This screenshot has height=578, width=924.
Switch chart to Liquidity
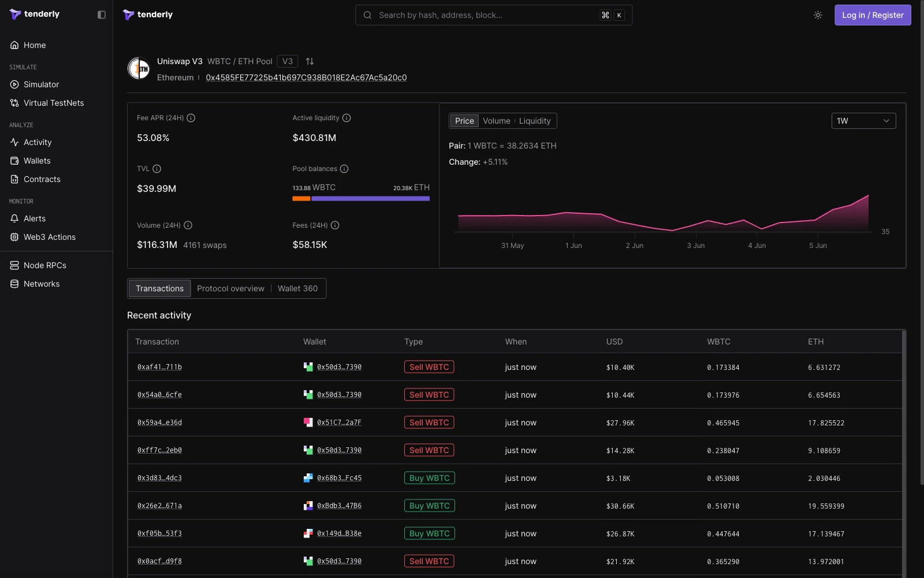535,121
